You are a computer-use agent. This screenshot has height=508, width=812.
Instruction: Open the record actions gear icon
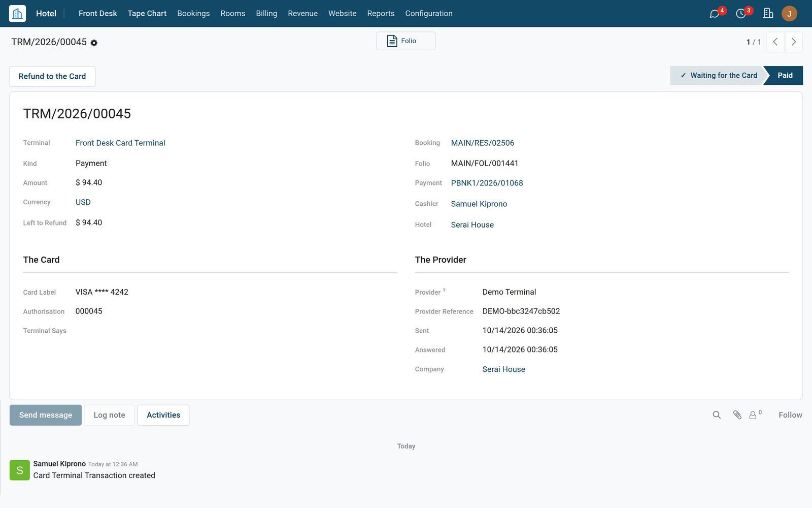click(x=94, y=43)
